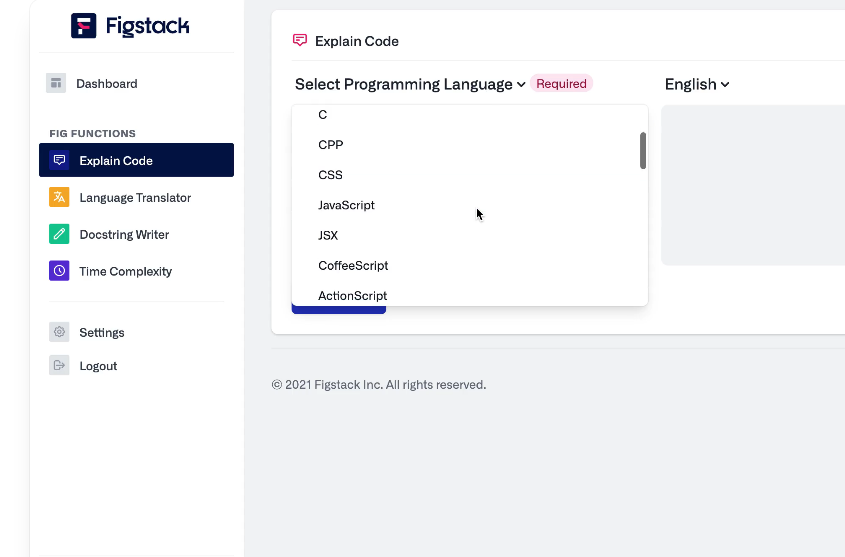
Task: Open the Time Complexity function
Action: point(126,272)
